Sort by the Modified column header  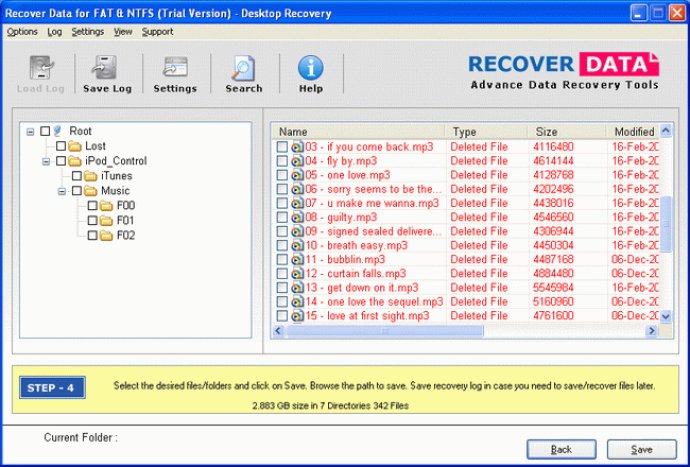coord(633,132)
